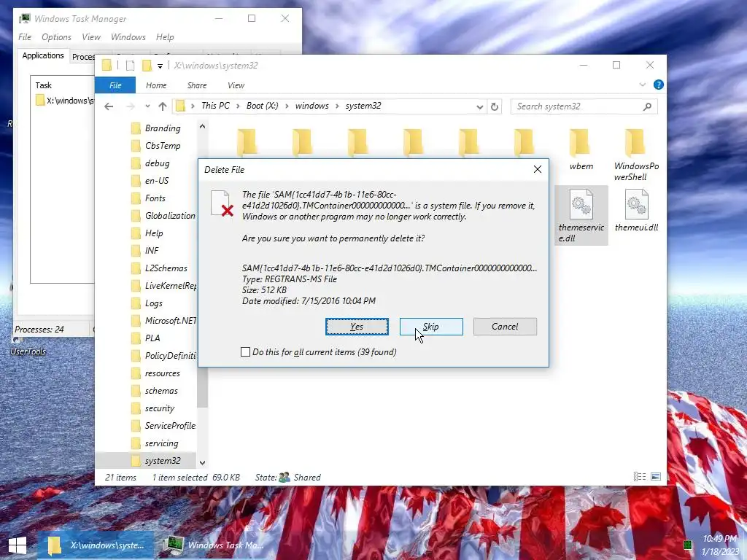Click Yes to delete the file
747x560 pixels.
[x=357, y=327]
